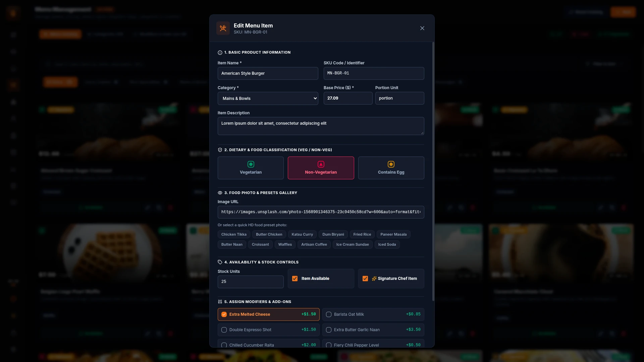Choose the Katsu Curry preset photo
The image size is (644, 362).
(302, 234)
